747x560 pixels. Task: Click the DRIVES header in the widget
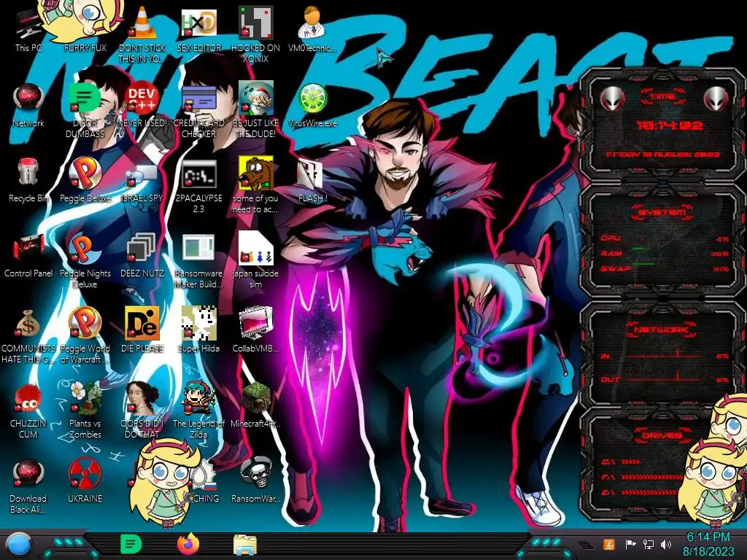click(x=662, y=435)
